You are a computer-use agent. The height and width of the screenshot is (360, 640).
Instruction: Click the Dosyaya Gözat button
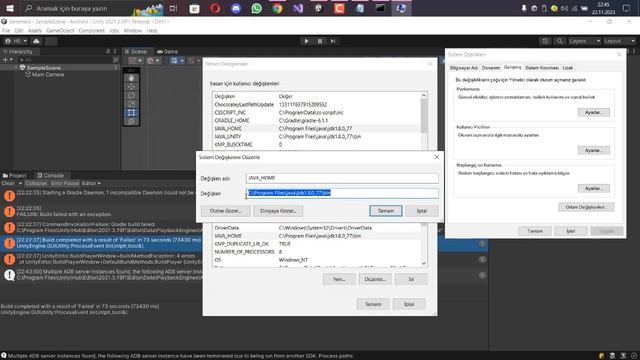coord(278,211)
